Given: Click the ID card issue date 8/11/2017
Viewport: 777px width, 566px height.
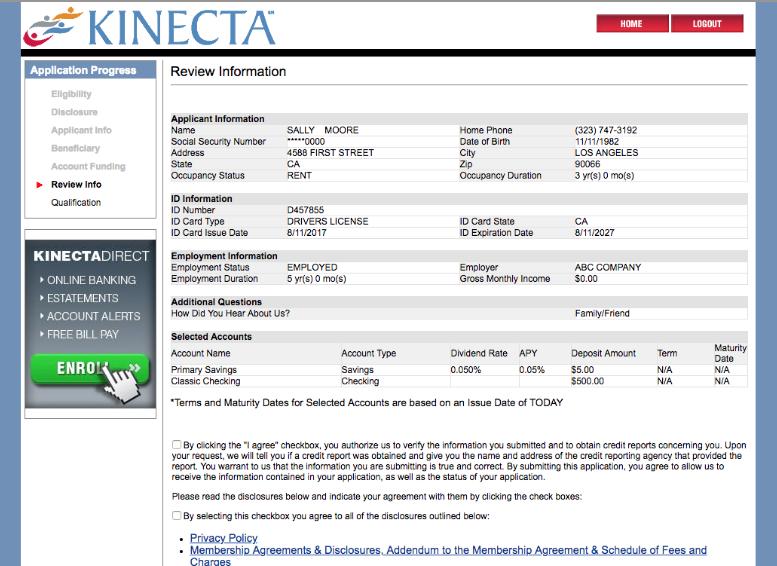Looking at the screenshot, I should pos(307,232).
